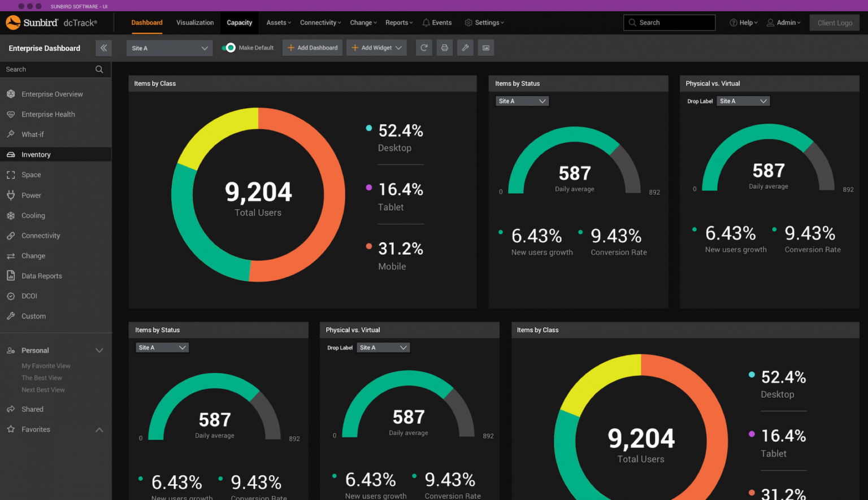Collapse the Personal section

99,351
